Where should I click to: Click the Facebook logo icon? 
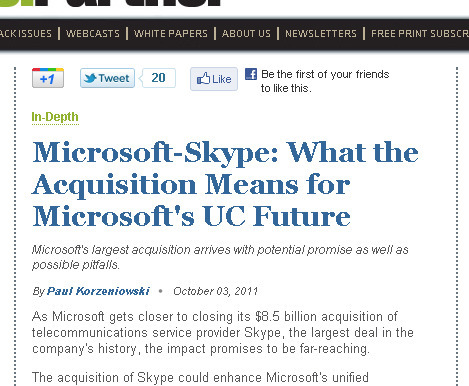click(x=251, y=74)
